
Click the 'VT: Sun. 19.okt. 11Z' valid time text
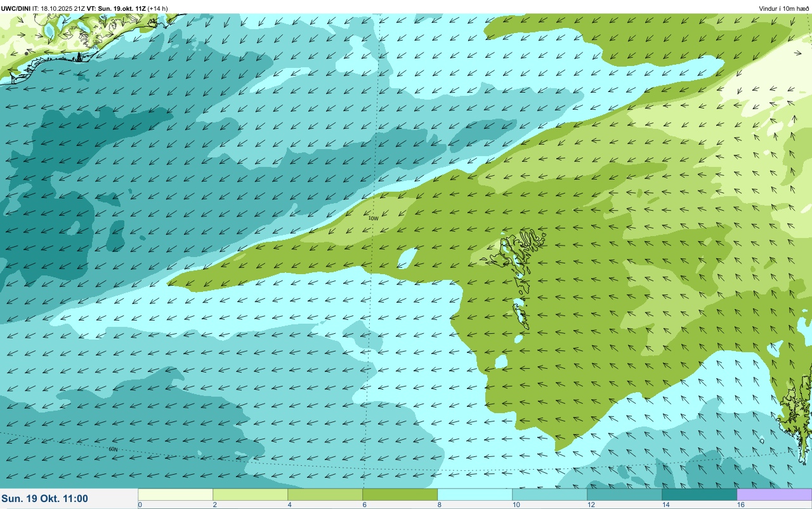pos(117,8)
